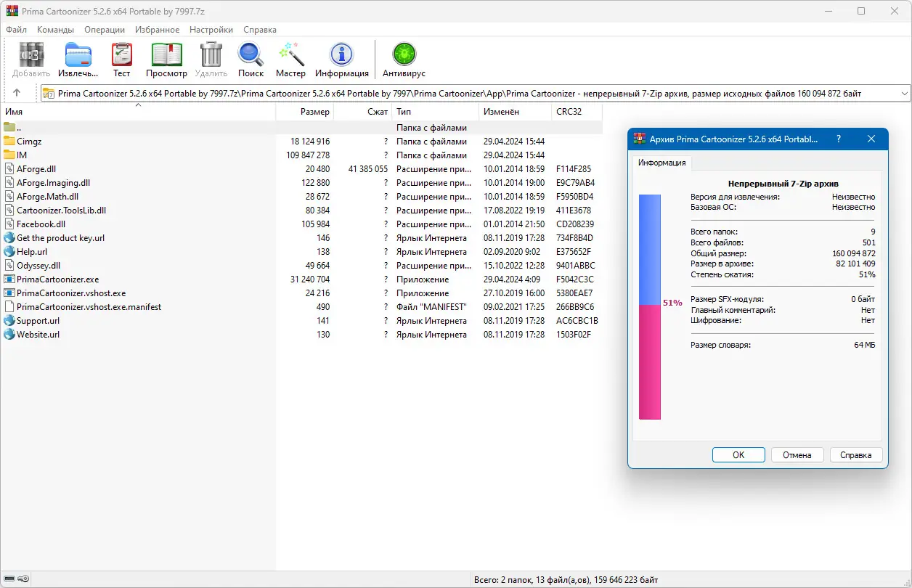Screen dimensions: 912x588
Task: Click the Help.url globe icon
Action: [9, 252]
